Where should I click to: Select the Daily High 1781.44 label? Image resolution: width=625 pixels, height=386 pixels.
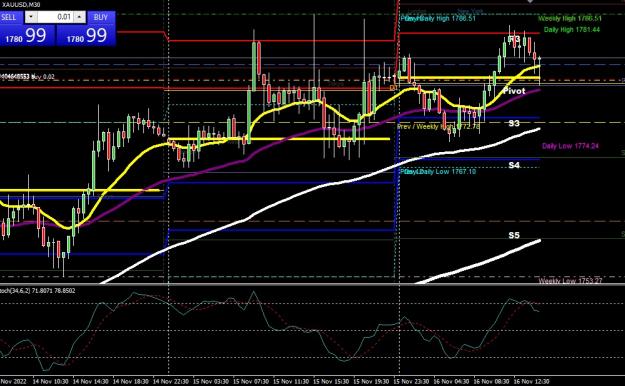coord(572,30)
